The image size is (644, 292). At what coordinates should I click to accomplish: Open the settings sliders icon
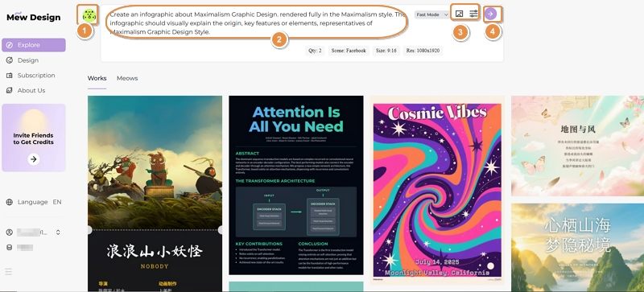point(473,14)
